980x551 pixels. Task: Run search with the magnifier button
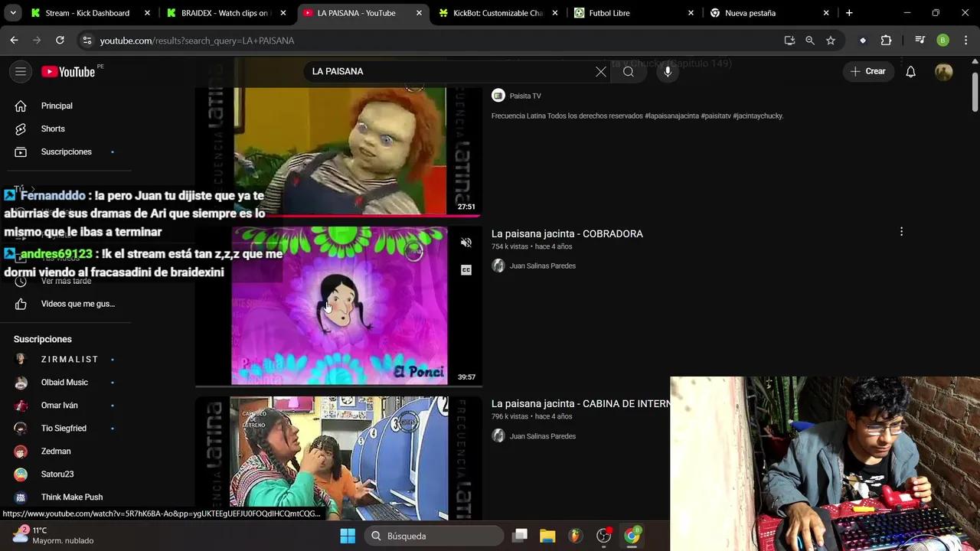click(629, 71)
